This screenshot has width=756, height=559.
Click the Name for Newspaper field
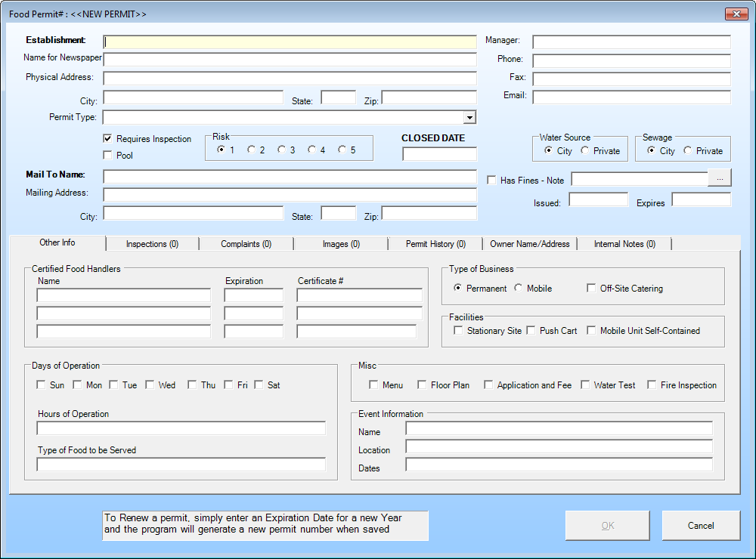point(290,59)
